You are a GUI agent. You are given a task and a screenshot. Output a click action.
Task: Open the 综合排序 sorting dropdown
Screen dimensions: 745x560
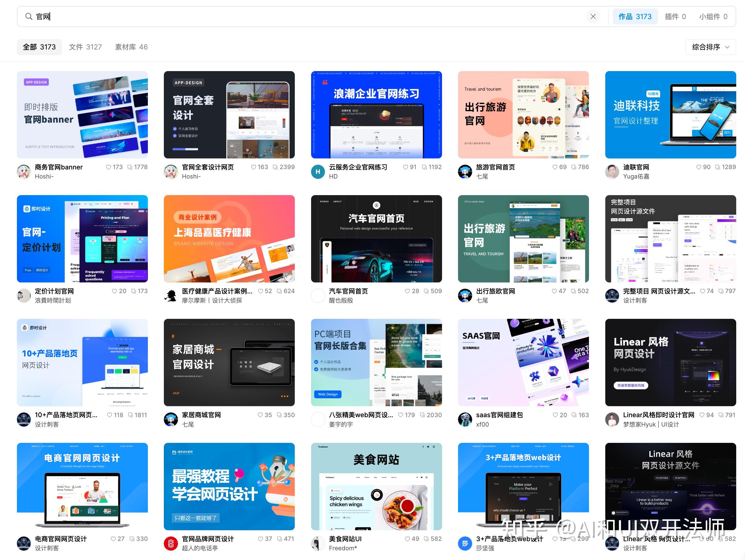click(710, 47)
